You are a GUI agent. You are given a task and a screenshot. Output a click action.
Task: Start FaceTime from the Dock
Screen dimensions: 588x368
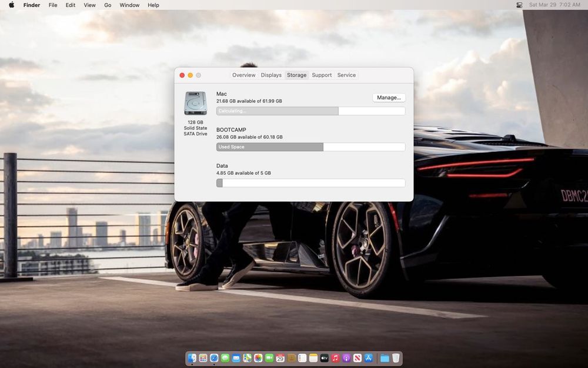click(x=269, y=358)
